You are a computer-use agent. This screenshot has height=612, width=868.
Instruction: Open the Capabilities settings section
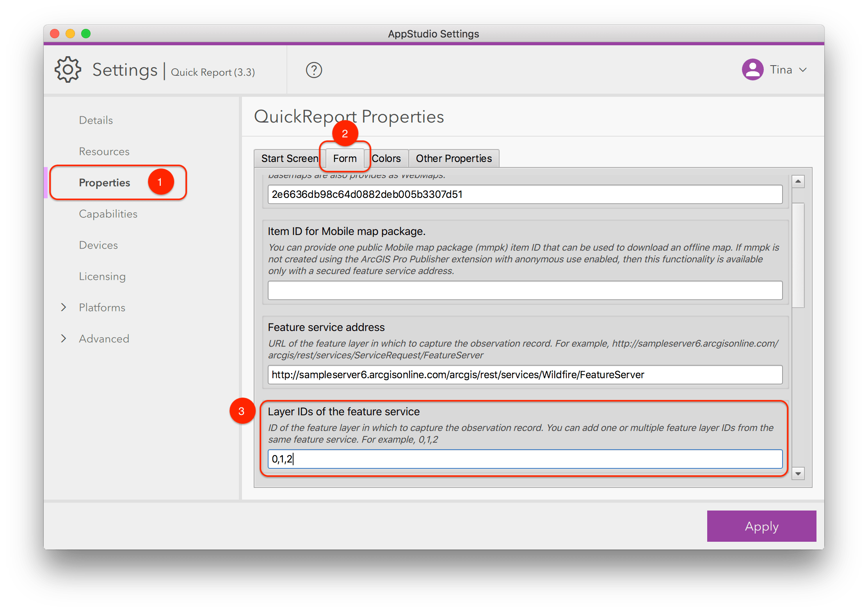click(108, 213)
